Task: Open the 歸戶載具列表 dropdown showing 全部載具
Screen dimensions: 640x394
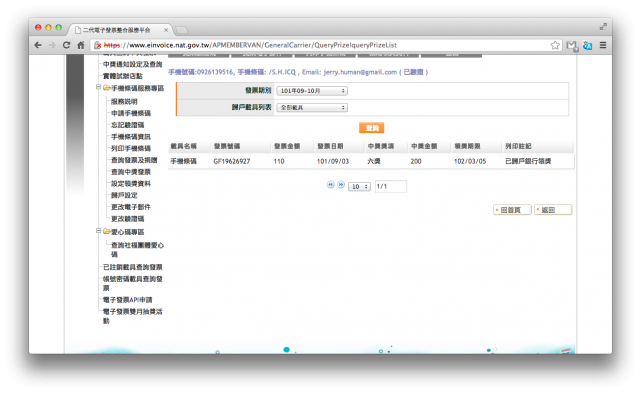Action: coord(312,107)
